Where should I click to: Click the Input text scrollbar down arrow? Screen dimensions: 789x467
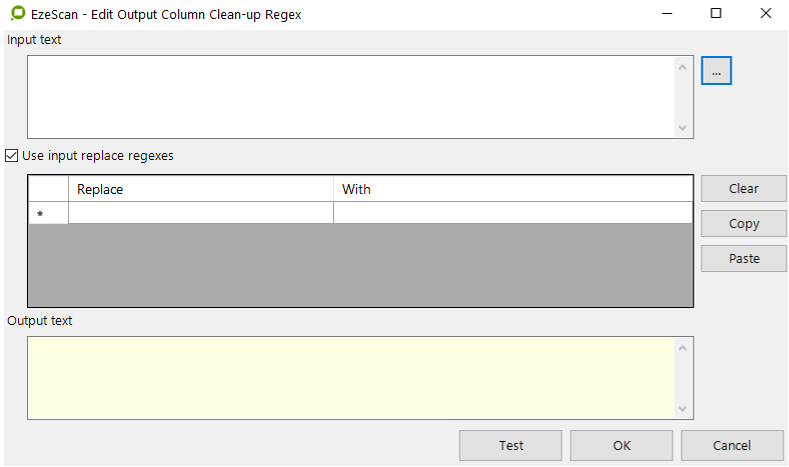tap(683, 127)
